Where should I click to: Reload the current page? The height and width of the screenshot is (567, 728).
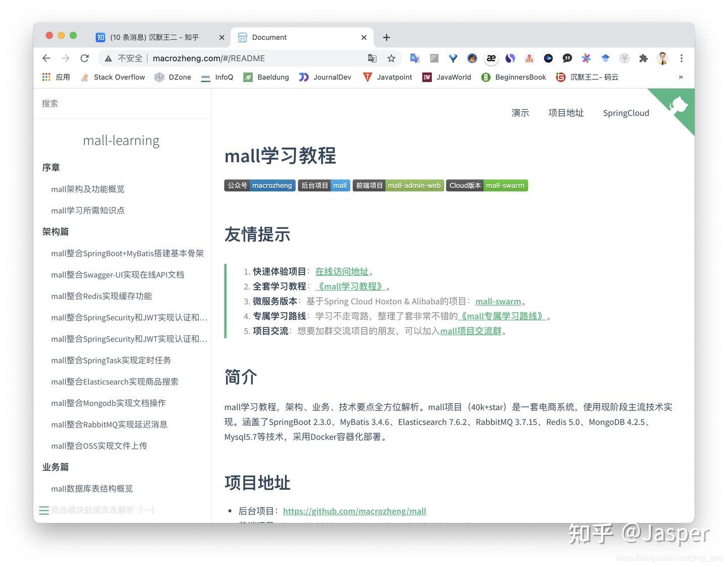point(84,58)
